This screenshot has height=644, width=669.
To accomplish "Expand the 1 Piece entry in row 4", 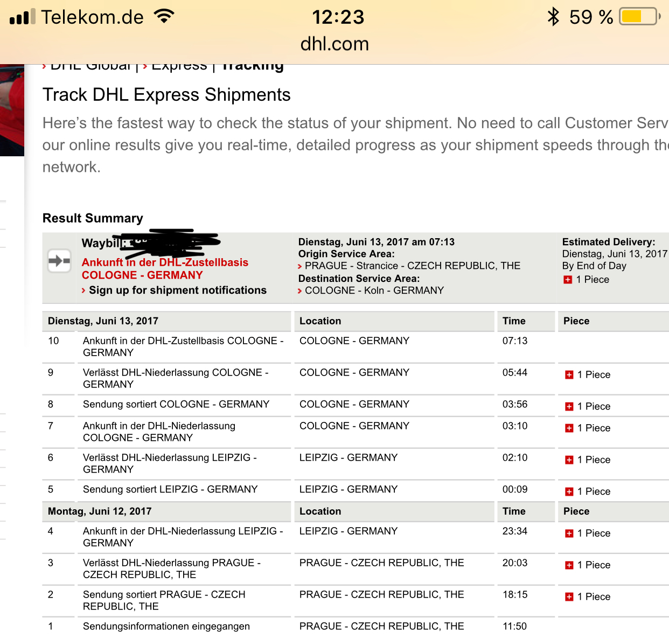I will pos(588,534).
